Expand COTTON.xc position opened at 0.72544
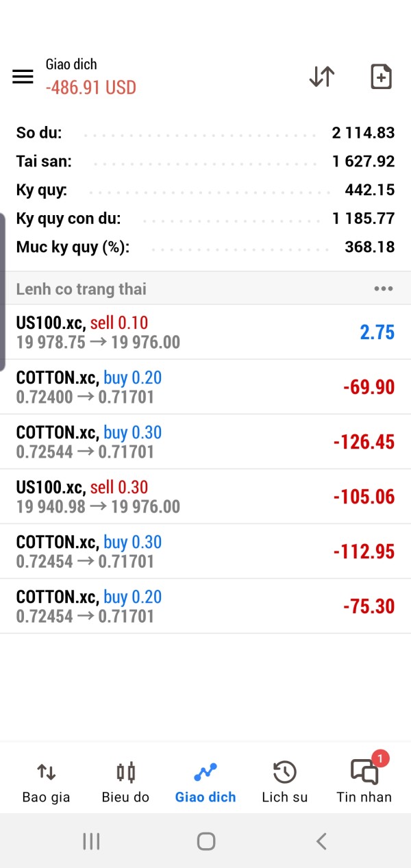 tap(206, 442)
